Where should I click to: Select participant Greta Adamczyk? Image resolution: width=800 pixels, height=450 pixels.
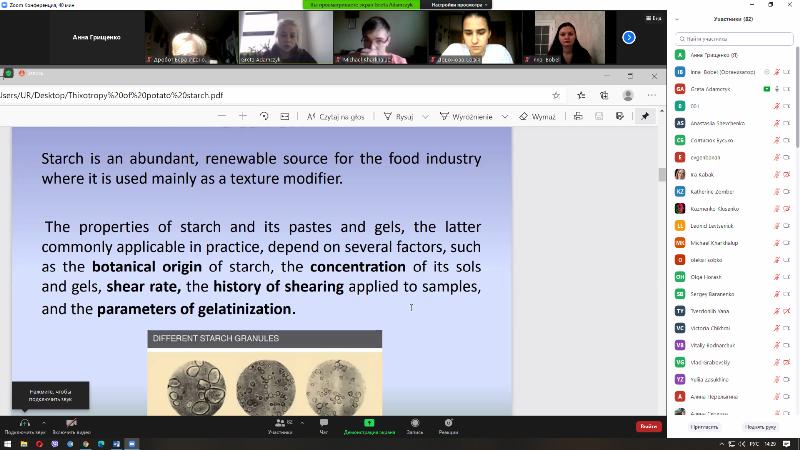pos(733,89)
